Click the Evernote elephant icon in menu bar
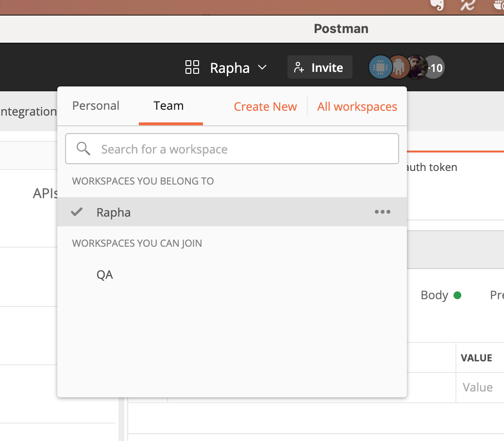The width and height of the screenshot is (504, 441). pos(437,5)
